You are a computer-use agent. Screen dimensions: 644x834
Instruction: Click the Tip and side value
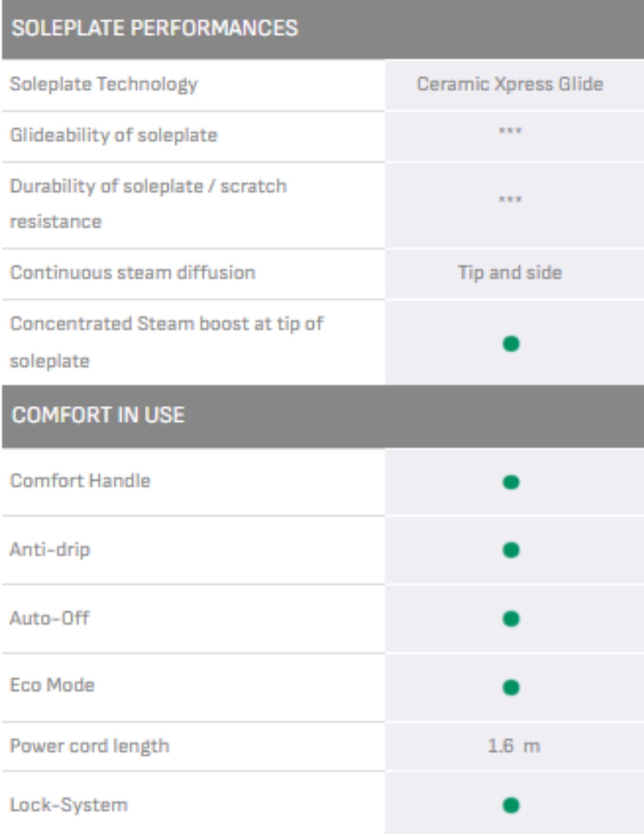click(510, 273)
